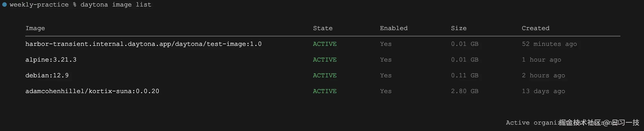This screenshot has width=644, height=131.
Task: Select the adamcohenhillel/kortix-suna:0.0.20 image name
Action: (x=92, y=91)
